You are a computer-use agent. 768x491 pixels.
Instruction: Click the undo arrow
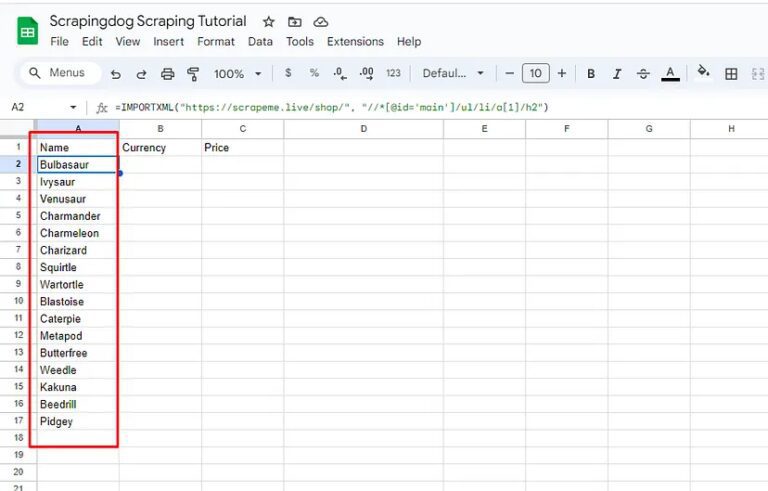116,74
